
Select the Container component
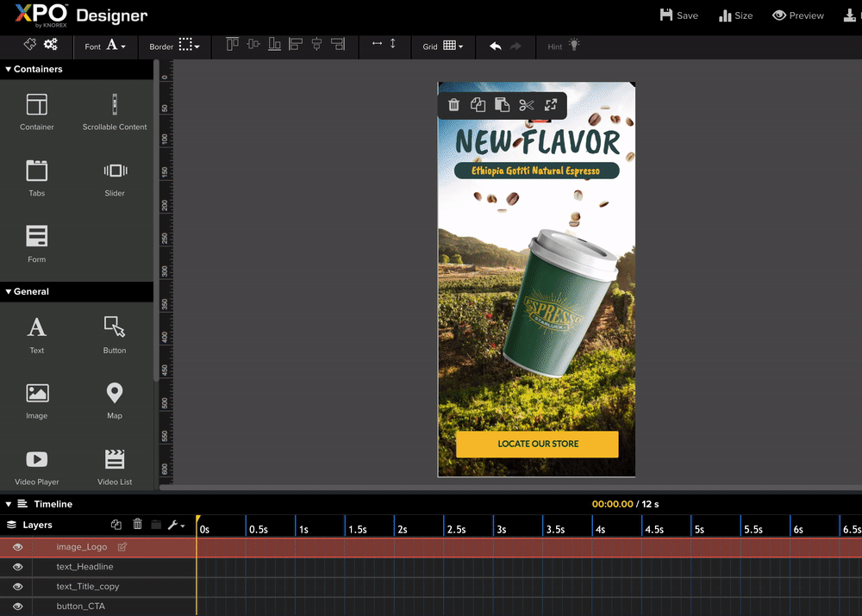(37, 111)
